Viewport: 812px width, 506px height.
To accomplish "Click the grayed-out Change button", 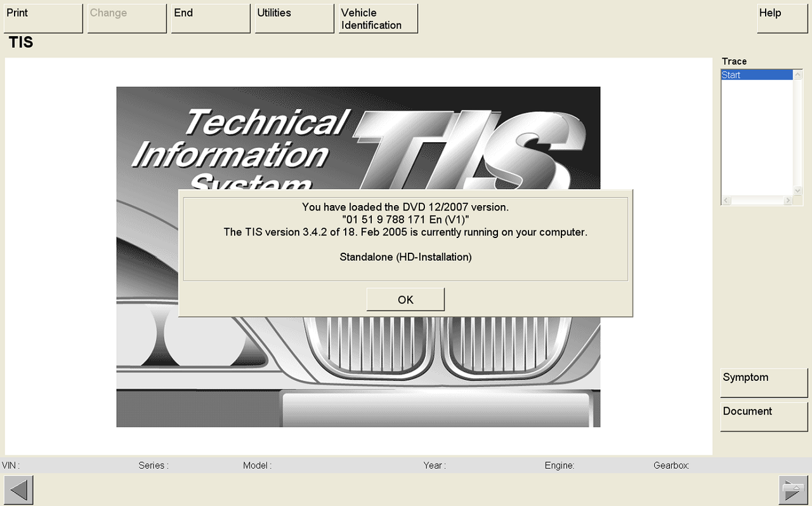I will pos(127,18).
